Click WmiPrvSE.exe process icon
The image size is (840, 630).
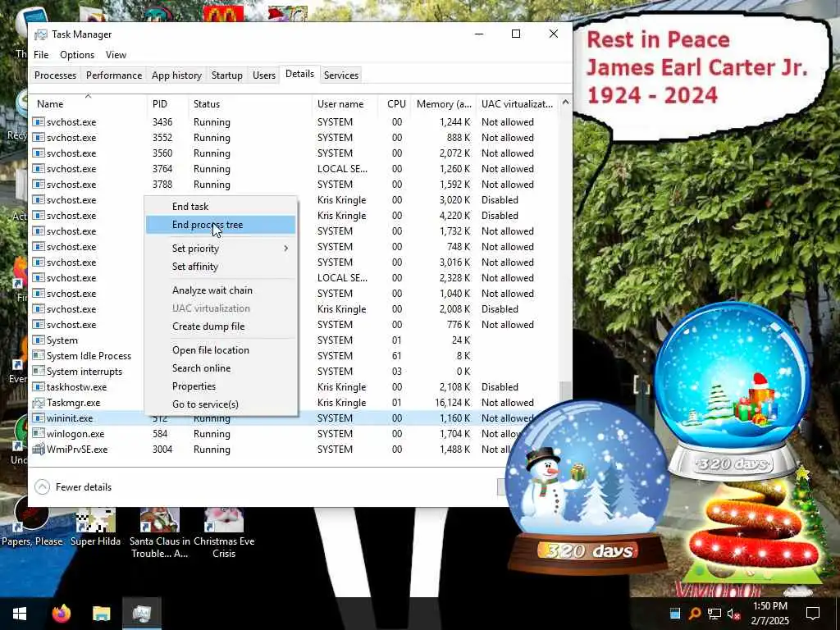pos(39,449)
